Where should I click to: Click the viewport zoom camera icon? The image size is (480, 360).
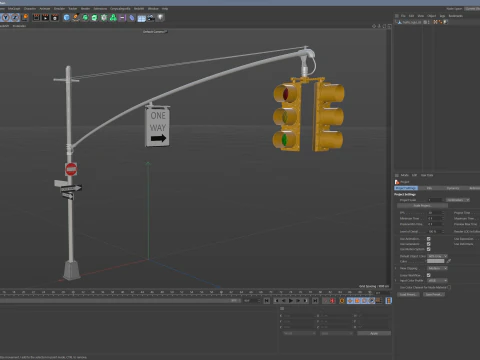(x=379, y=26)
